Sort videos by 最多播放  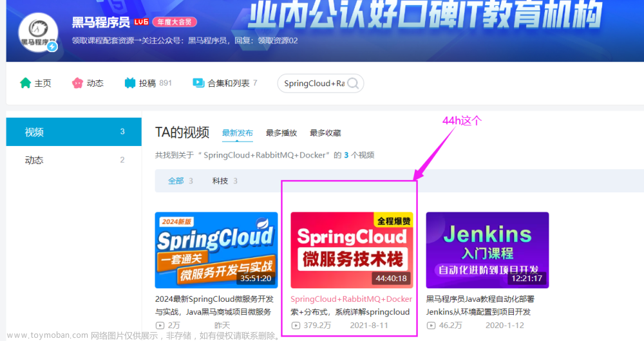(x=281, y=133)
